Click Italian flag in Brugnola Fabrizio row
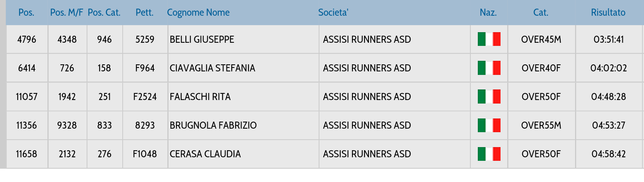The image size is (644, 182). click(x=489, y=125)
